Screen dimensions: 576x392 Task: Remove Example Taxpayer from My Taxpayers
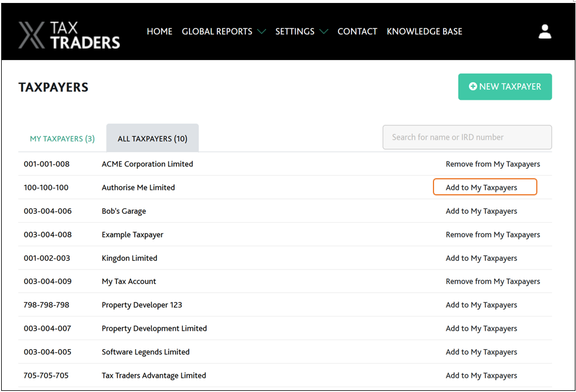[492, 235]
